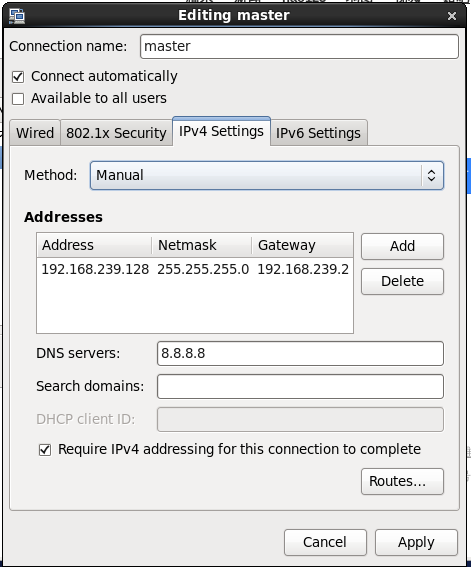Click the network connection icon in title bar
The image size is (471, 568).
pyautogui.click(x=17, y=16)
